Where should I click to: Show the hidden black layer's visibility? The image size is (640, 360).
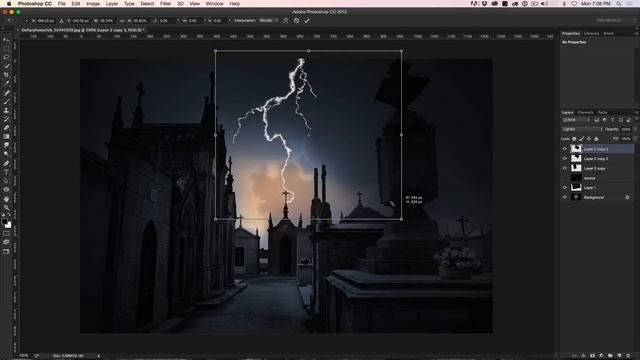pyautogui.click(x=565, y=178)
